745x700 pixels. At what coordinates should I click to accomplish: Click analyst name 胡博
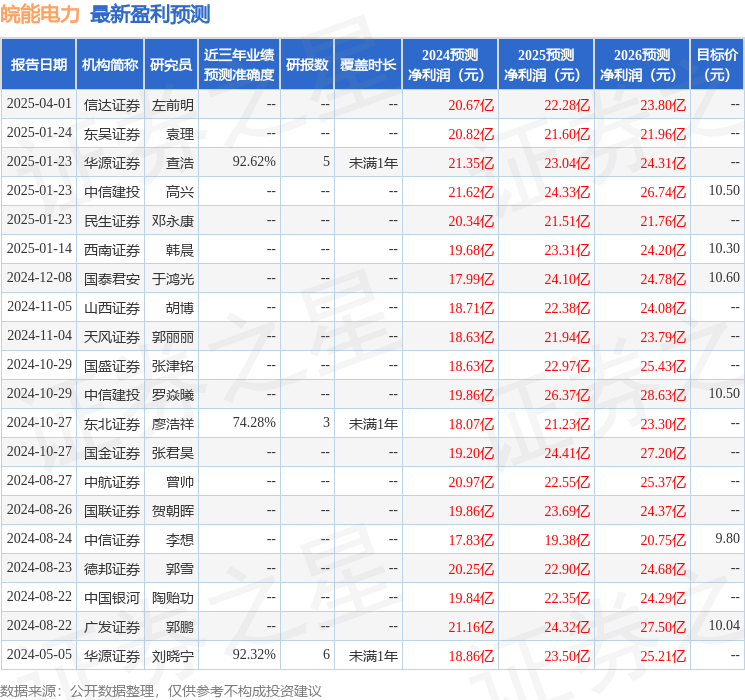(x=180, y=308)
